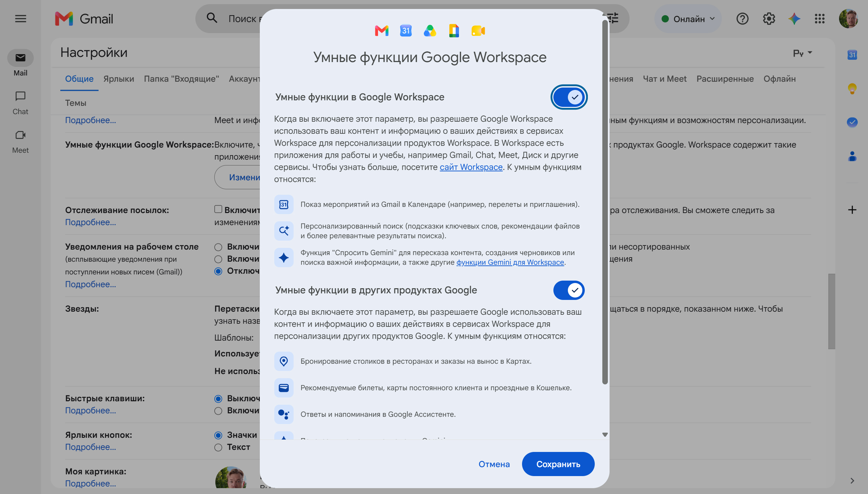Image resolution: width=868 pixels, height=494 pixels.
Task: Open Подробнее link under desktop notifications
Action: pyautogui.click(x=90, y=284)
